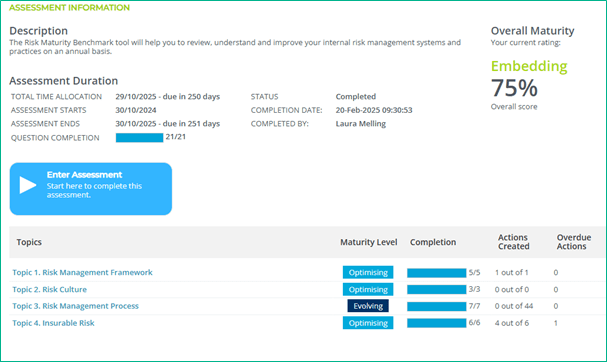607x362 pixels.
Task: Click the Optimising badge for Risk Culture
Action: [x=368, y=289]
